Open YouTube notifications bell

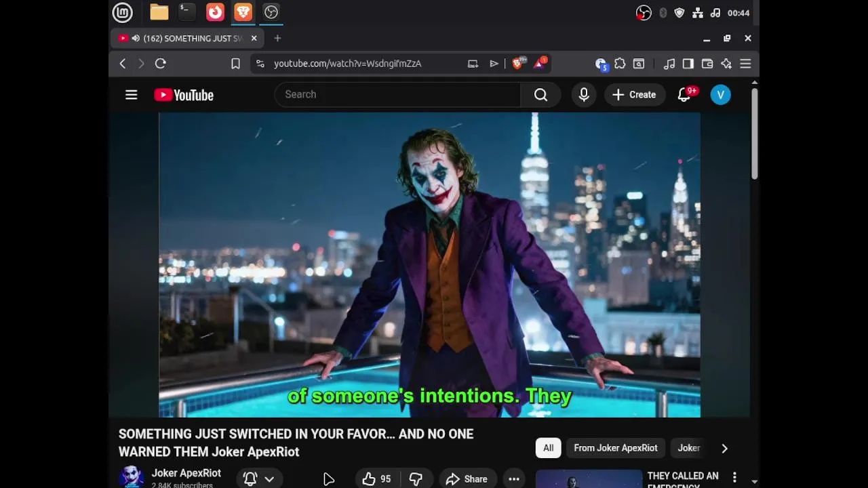[x=684, y=95]
